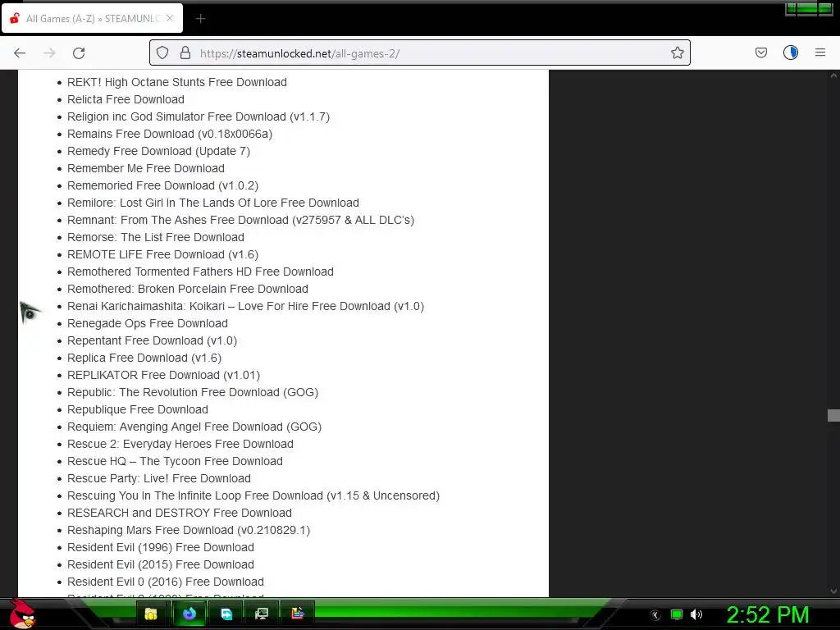Click the scrollbar up arrow
Image resolution: width=840 pixels, height=630 pixels.
click(833, 75)
